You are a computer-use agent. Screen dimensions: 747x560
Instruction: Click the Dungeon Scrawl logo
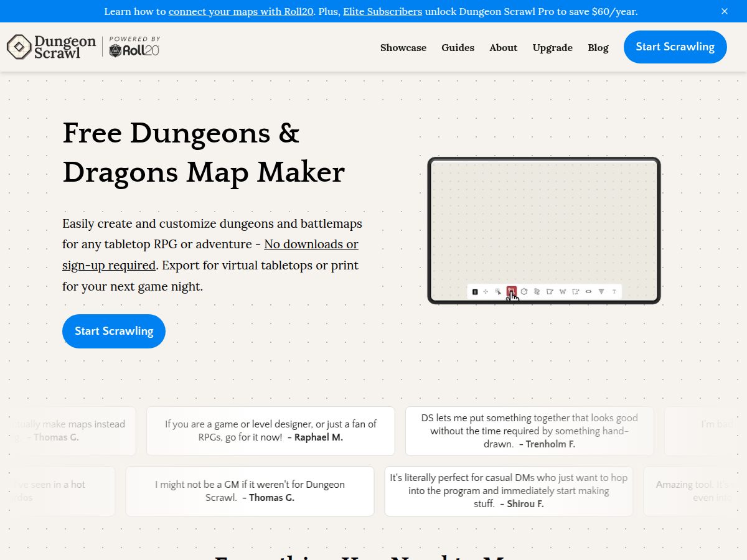(52, 47)
